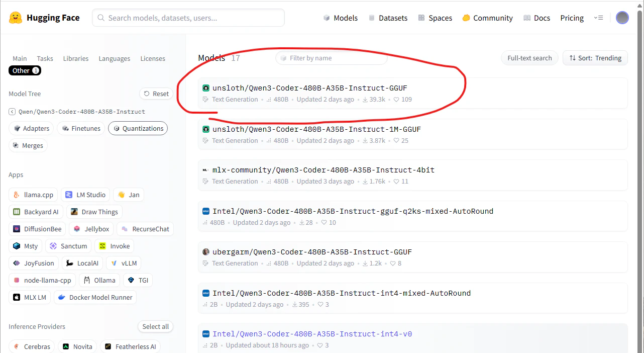This screenshot has width=644, height=353.
Task: Open the user profile avatar
Action: pyautogui.click(x=622, y=18)
